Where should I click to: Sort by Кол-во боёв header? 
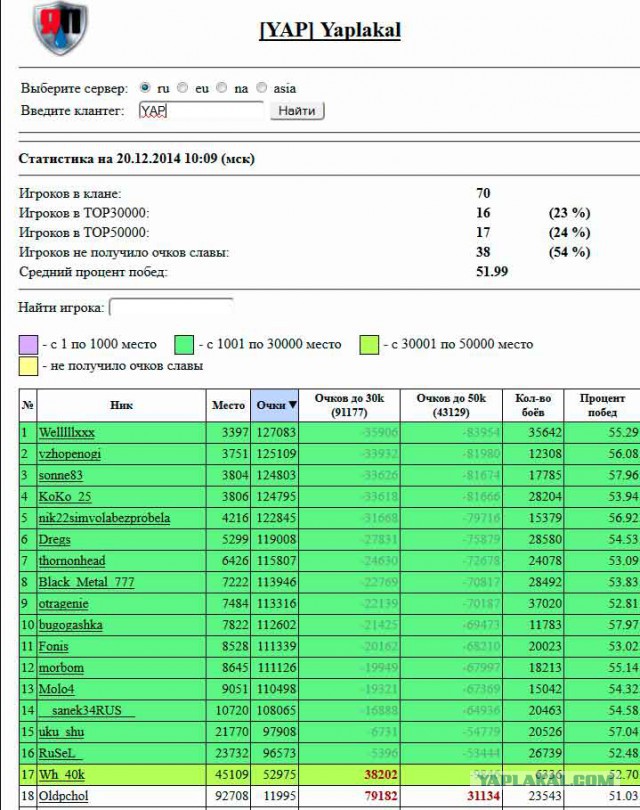point(533,405)
